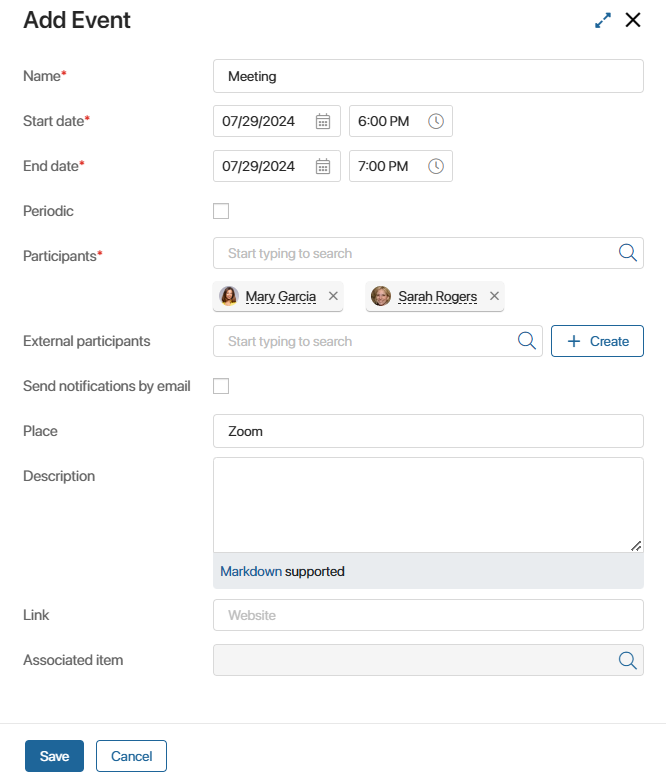Click the External participants search magnifier
Screen dimensions: 666x782
click(526, 341)
